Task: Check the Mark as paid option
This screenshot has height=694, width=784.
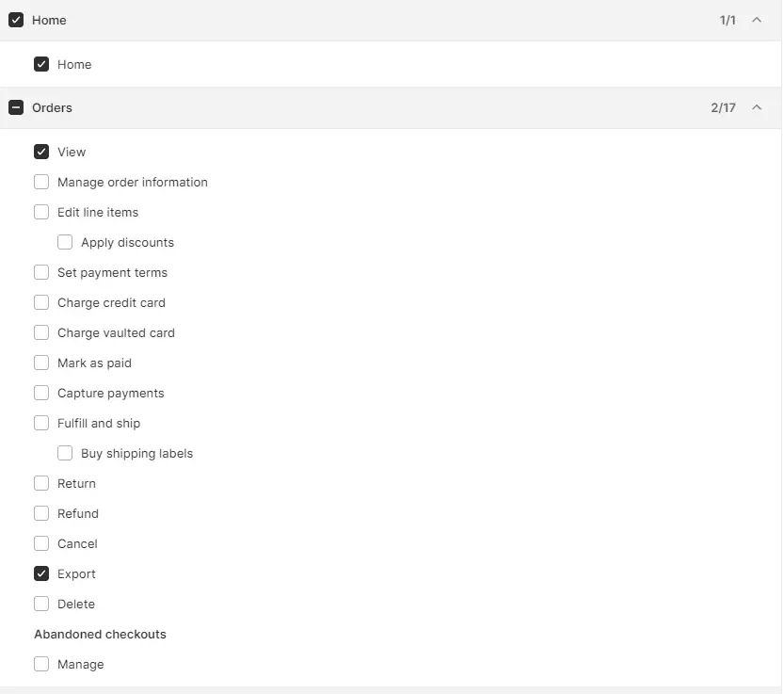Action: click(x=41, y=363)
